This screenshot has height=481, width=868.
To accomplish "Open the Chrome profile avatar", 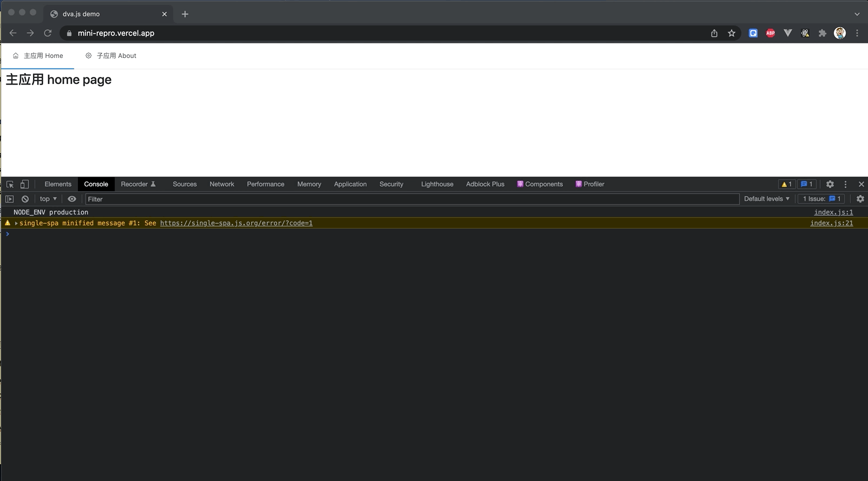I will 840,33.
